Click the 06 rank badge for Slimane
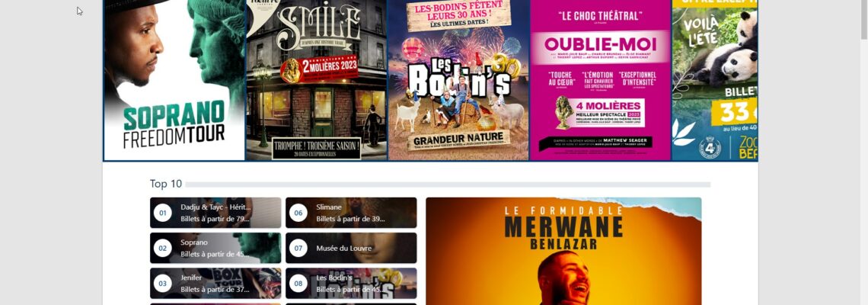The image size is (868, 305). (298, 213)
